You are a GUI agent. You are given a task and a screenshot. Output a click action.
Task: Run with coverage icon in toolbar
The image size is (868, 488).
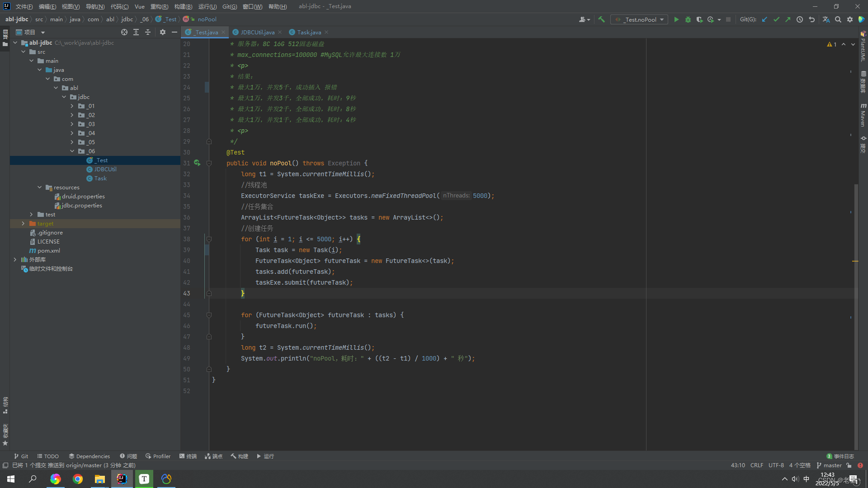tap(699, 19)
